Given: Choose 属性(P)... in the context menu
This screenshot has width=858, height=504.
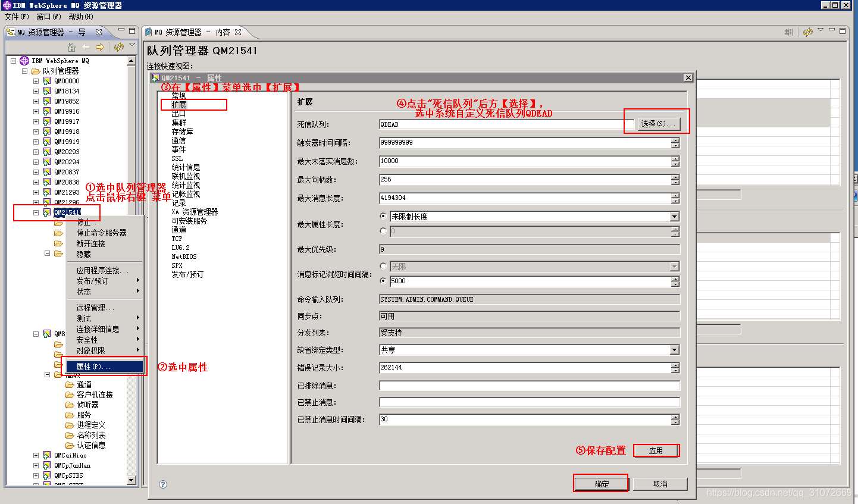Looking at the screenshot, I should point(105,367).
